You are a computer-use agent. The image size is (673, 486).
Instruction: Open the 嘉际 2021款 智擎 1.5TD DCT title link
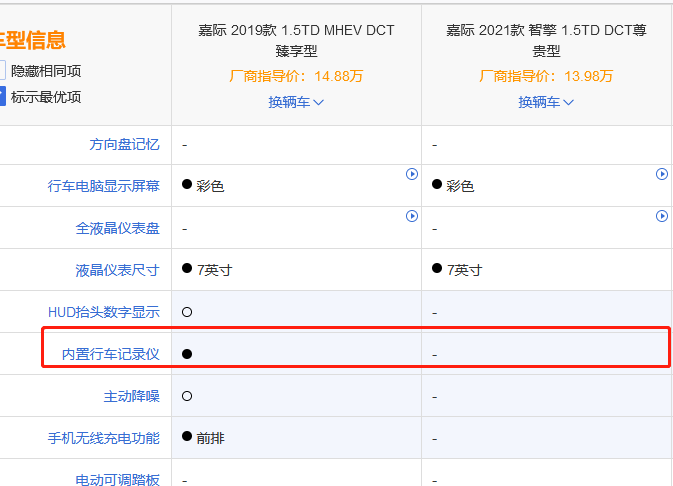[x=546, y=40]
